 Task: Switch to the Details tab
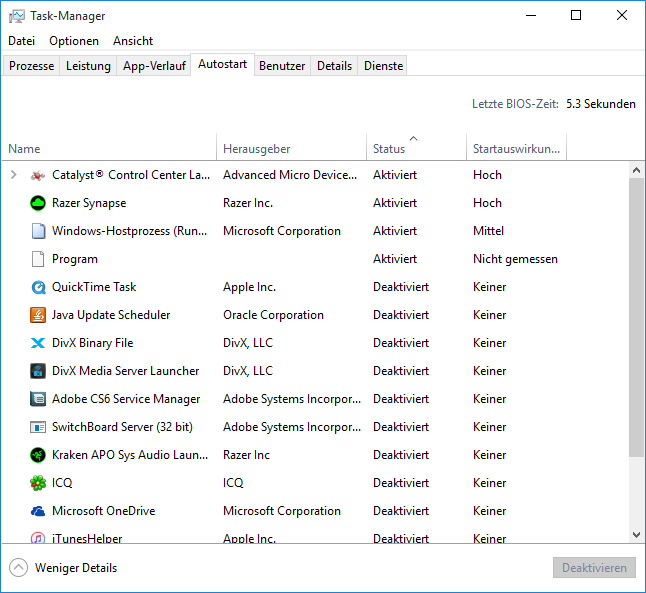(334, 66)
